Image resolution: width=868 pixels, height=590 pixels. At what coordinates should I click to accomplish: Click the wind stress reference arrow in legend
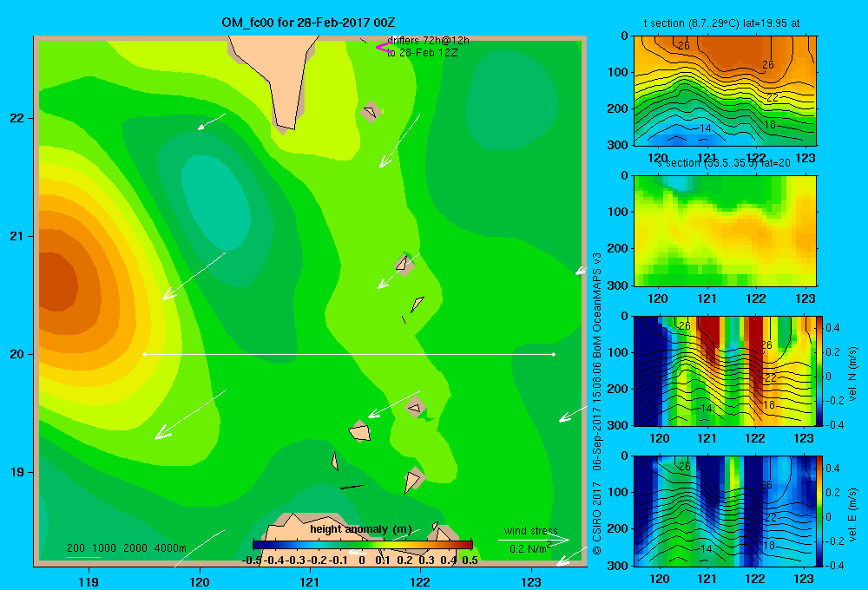[533, 540]
